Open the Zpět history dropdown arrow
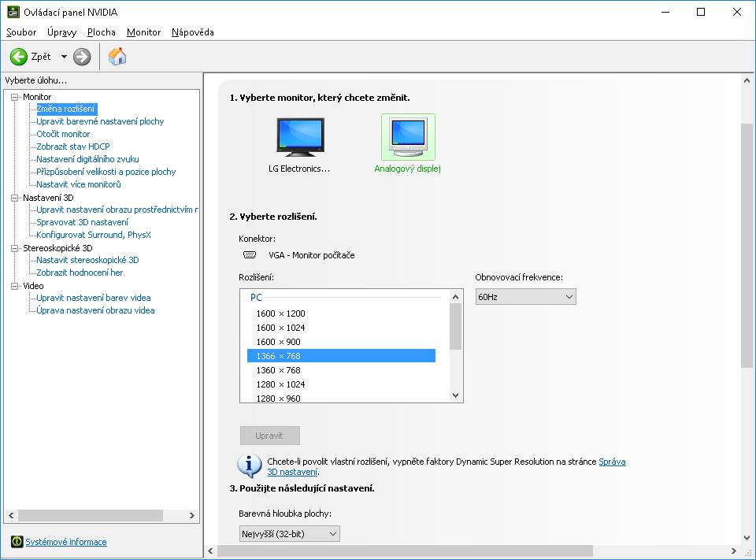 coord(64,57)
